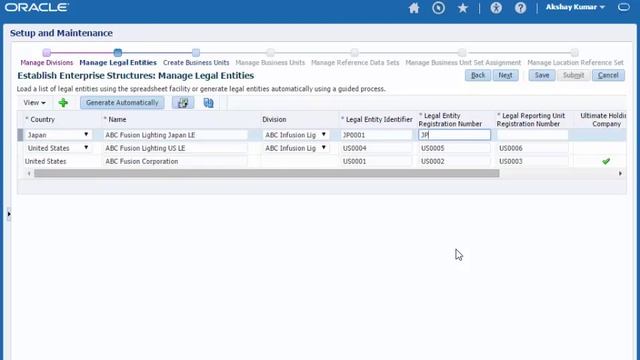The image size is (640, 360).
Task: Select Manage Business Units step
Action: [x=270, y=62]
